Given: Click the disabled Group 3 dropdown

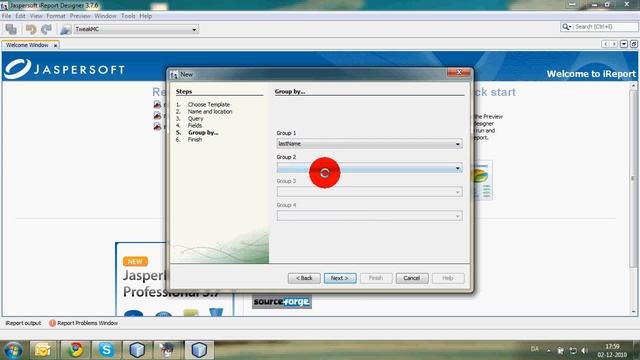Looking at the screenshot, I should 369,192.
